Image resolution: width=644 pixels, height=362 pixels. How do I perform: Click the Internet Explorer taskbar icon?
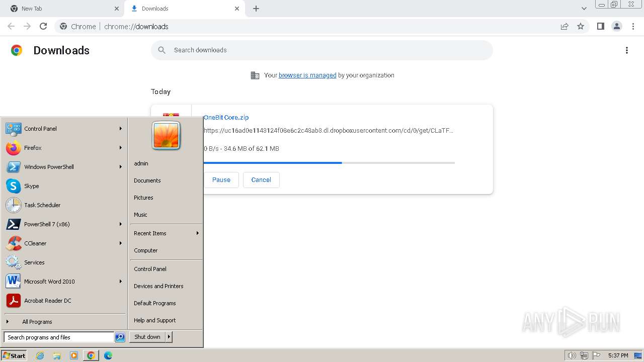tap(40, 355)
